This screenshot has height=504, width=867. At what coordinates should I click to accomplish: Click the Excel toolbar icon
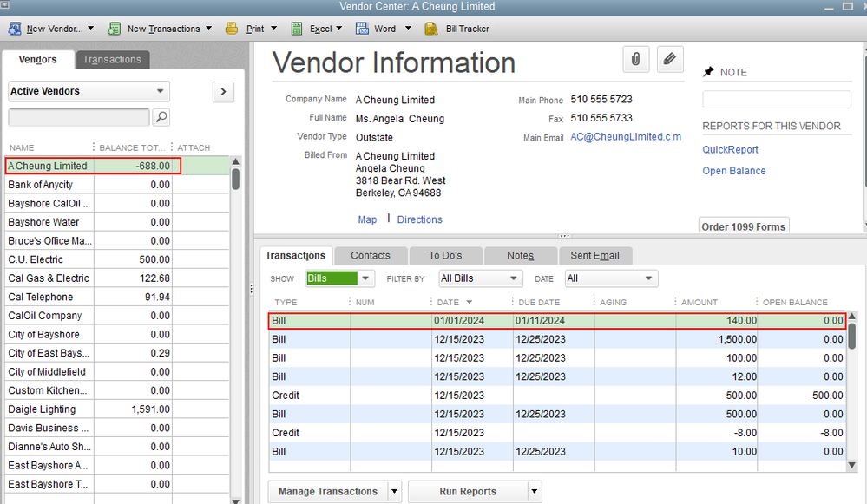[297, 29]
